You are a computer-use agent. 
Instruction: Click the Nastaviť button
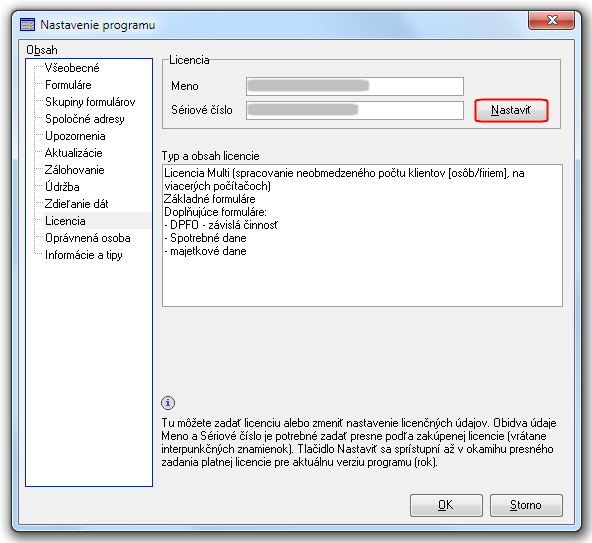(511, 110)
